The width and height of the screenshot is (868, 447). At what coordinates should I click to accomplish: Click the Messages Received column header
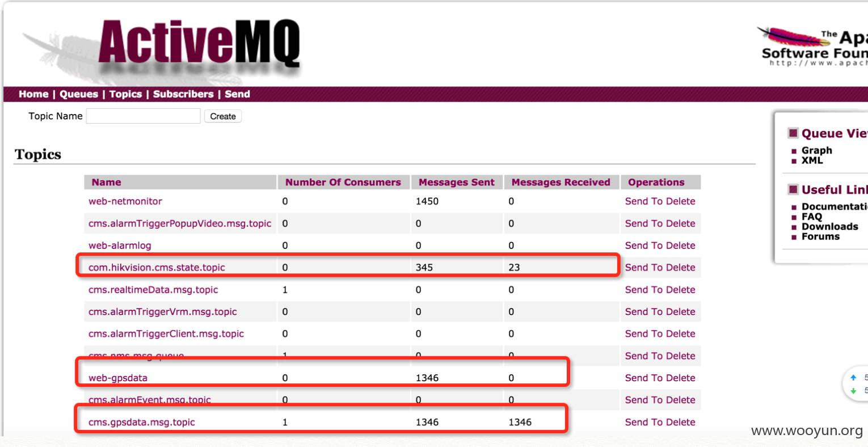coord(561,182)
